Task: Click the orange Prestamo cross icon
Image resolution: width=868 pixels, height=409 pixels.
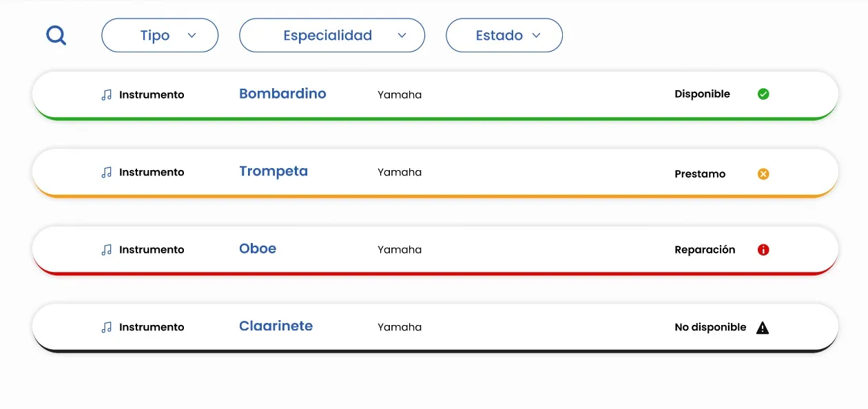Action: (763, 174)
